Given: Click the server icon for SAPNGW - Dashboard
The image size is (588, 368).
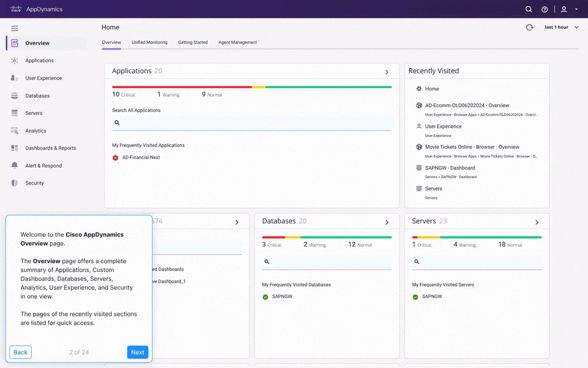Looking at the screenshot, I should click(x=419, y=167).
